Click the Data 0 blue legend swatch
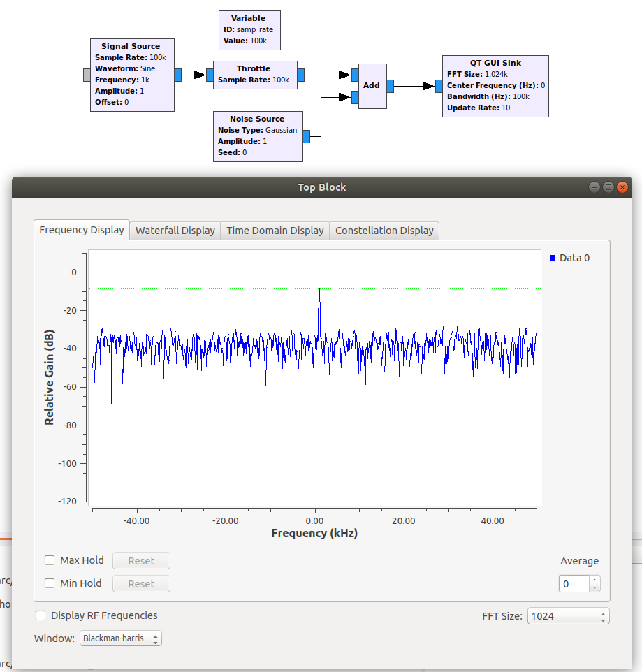Image resolution: width=642 pixels, height=672 pixels. [553, 258]
